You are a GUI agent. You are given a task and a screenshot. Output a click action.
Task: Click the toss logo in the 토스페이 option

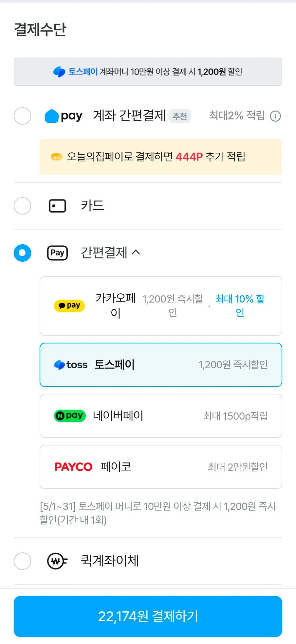click(71, 365)
